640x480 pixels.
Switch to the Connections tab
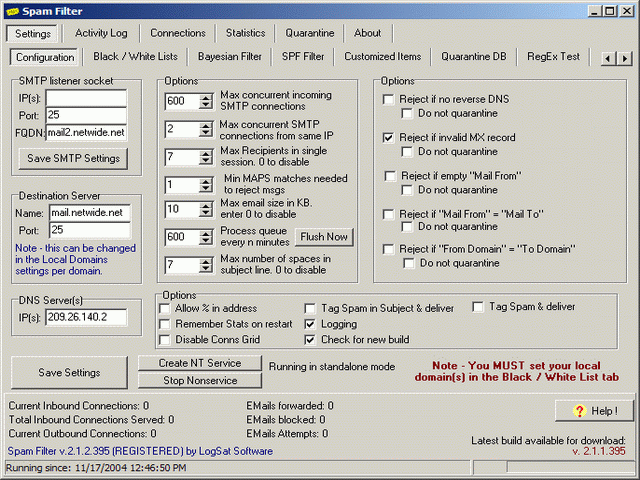coord(178,33)
